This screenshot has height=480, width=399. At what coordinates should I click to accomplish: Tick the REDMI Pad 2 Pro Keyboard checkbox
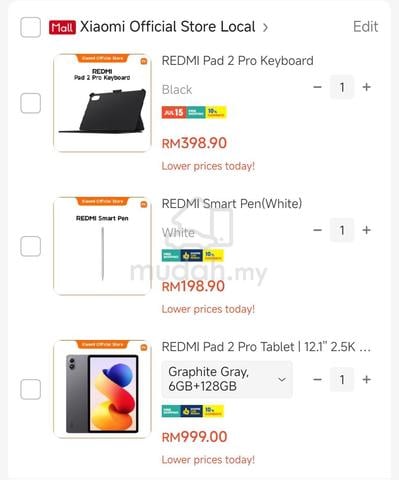click(31, 103)
